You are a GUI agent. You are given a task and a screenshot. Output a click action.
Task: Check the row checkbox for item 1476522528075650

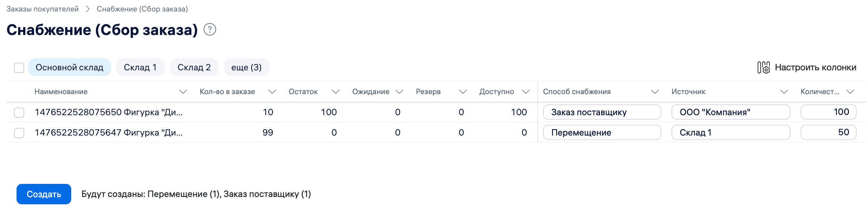(x=19, y=112)
